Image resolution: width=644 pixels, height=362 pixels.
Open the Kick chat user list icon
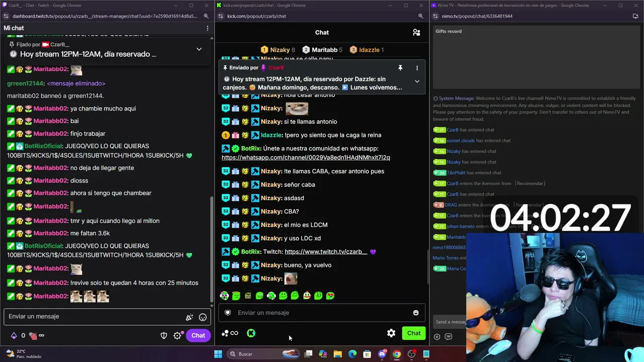417,32
